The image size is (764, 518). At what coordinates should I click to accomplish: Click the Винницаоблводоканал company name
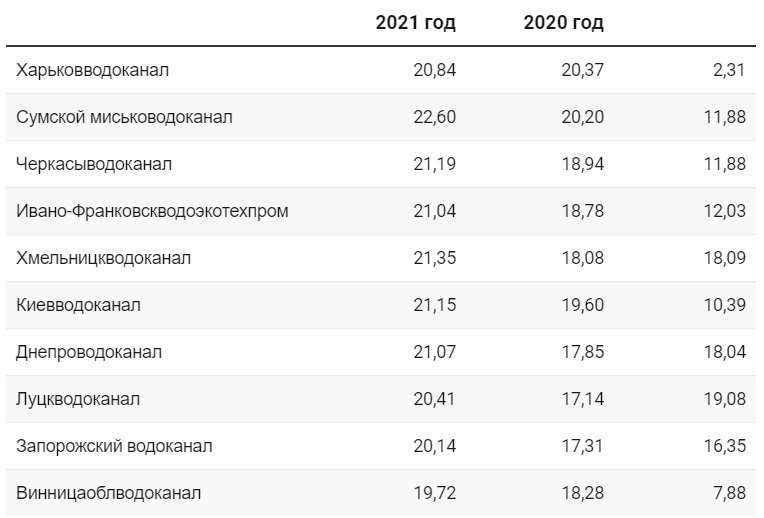(x=108, y=493)
